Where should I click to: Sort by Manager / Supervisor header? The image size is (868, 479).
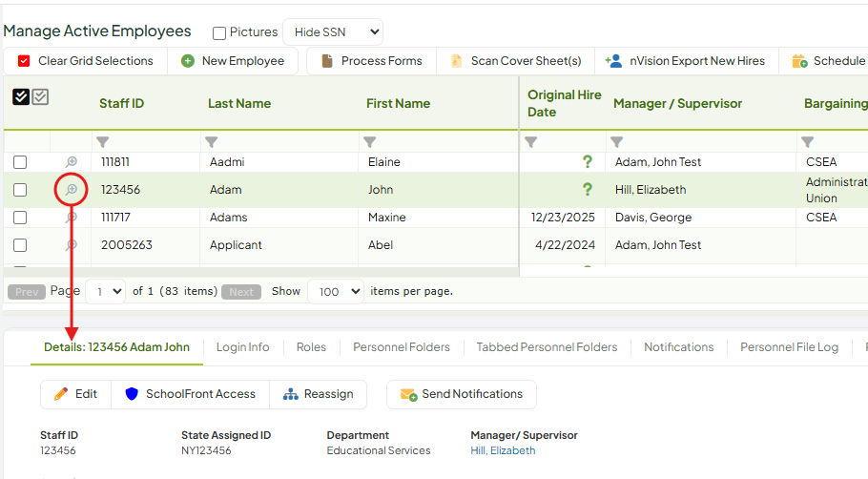(x=677, y=104)
